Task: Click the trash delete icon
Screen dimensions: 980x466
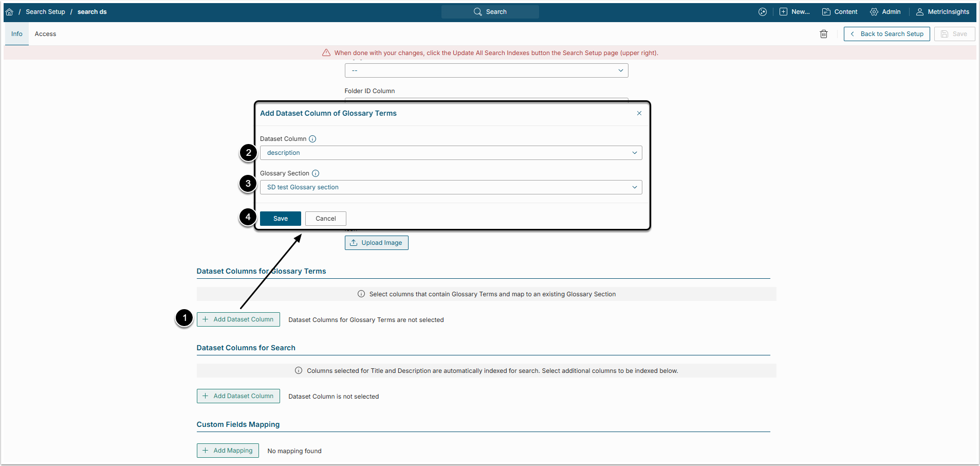Action: (x=824, y=34)
